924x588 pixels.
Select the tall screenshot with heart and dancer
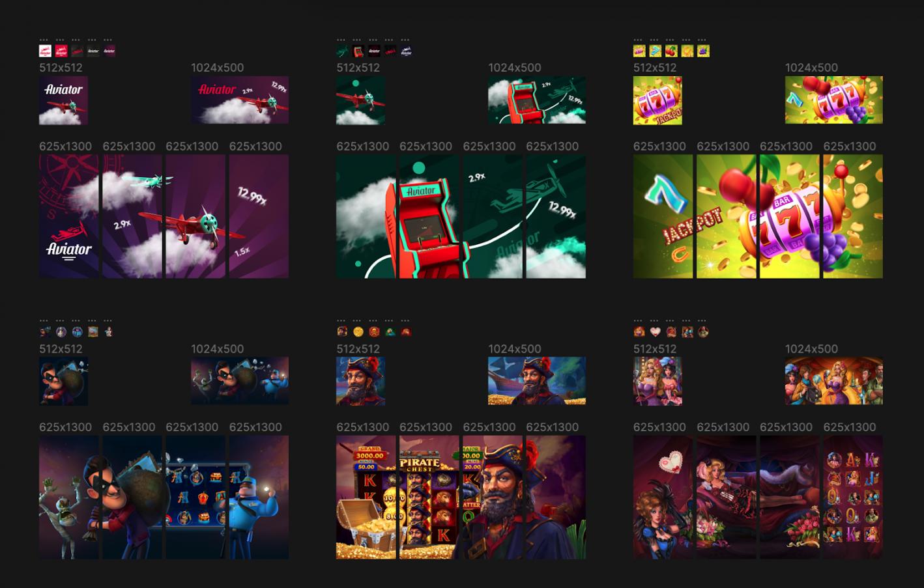[x=663, y=497]
